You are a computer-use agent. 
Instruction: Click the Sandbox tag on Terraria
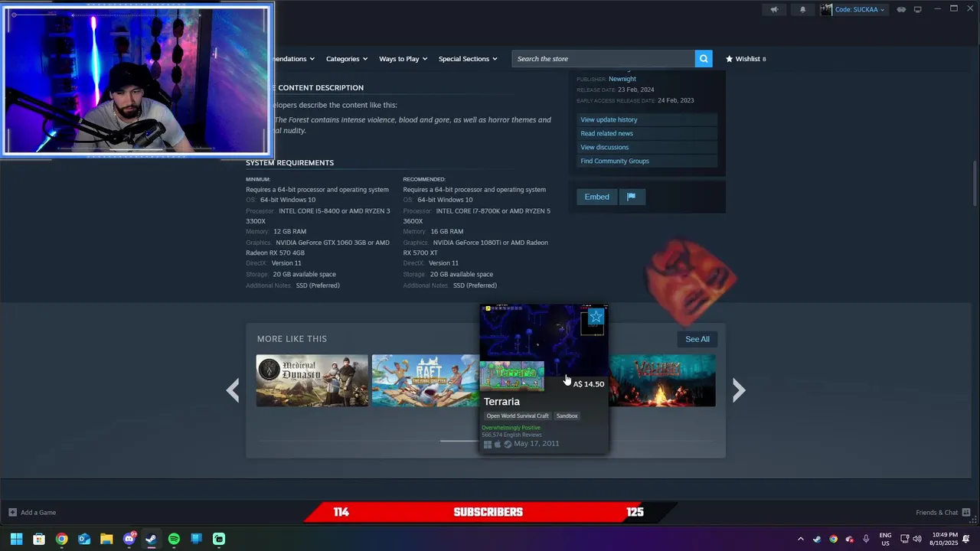[x=567, y=416]
